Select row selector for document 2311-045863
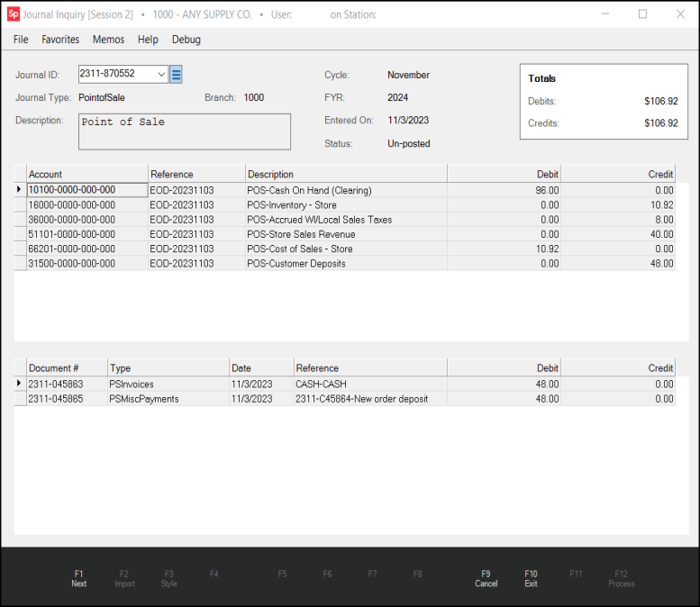The width and height of the screenshot is (700, 607). pos(20,384)
